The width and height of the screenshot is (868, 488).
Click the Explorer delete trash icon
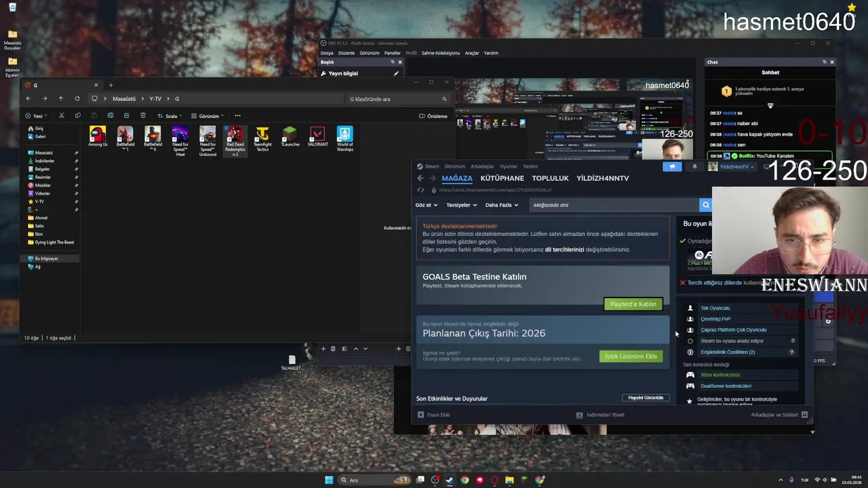142,116
